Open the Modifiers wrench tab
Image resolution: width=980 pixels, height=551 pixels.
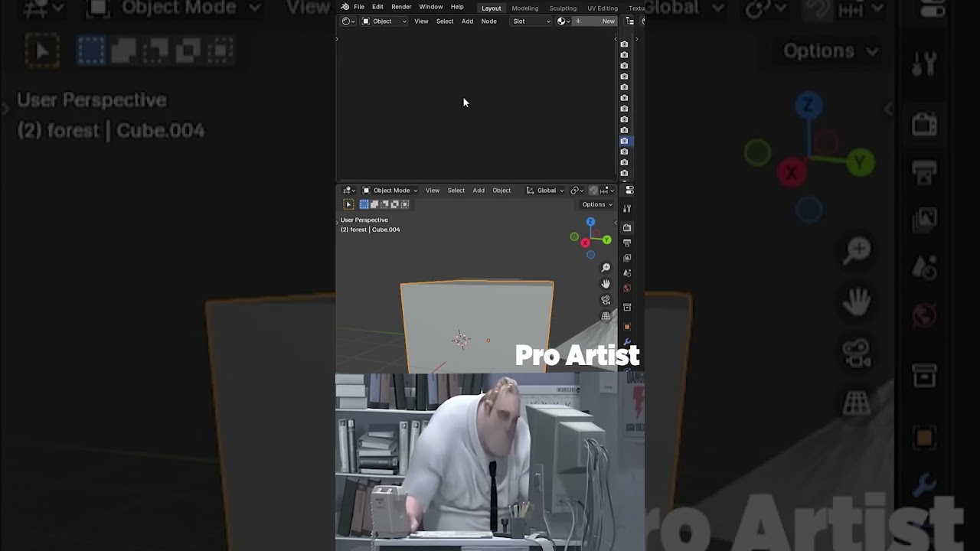(x=627, y=343)
